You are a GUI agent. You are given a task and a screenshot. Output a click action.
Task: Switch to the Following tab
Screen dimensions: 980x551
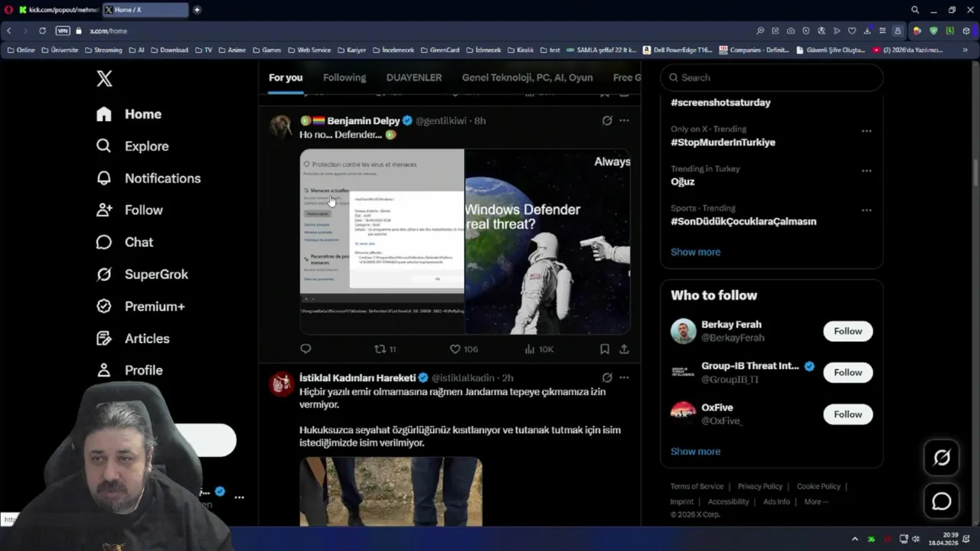pos(345,77)
